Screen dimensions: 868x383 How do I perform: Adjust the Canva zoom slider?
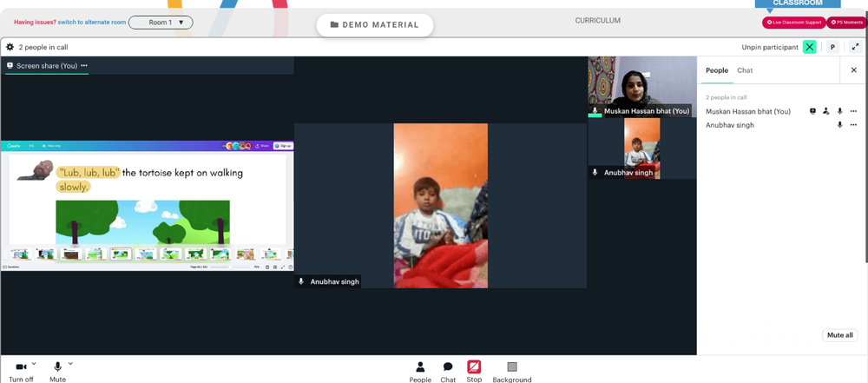coord(230,267)
